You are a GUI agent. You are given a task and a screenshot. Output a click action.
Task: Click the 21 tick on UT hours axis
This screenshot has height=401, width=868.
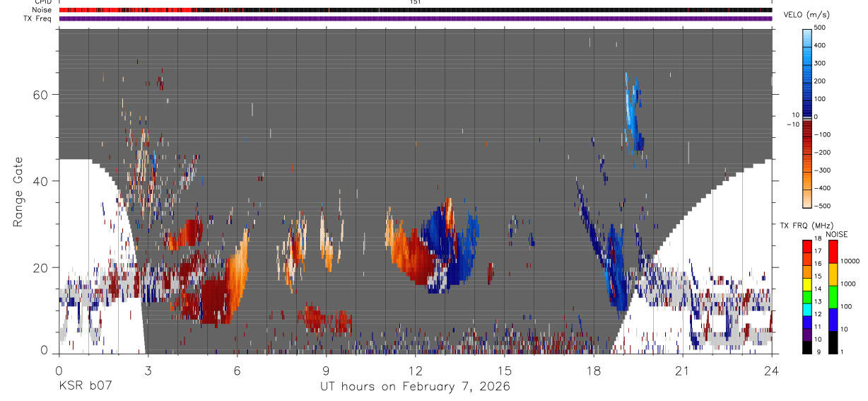click(x=682, y=370)
